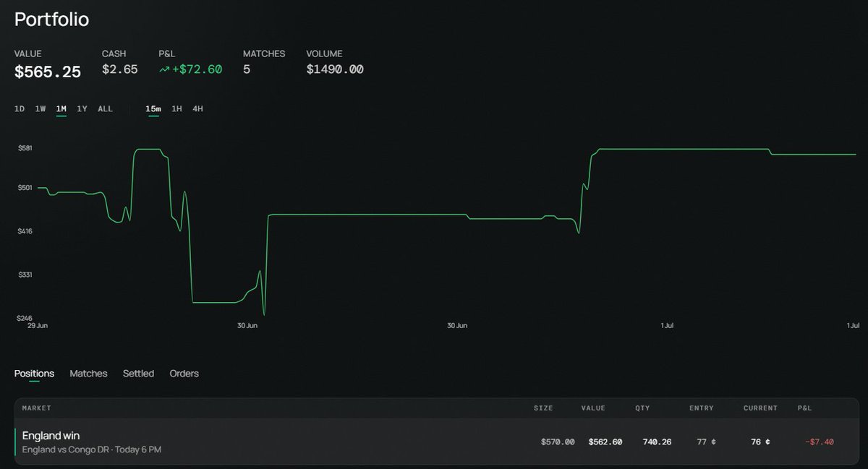Switch to the Settled tab

pyautogui.click(x=138, y=374)
